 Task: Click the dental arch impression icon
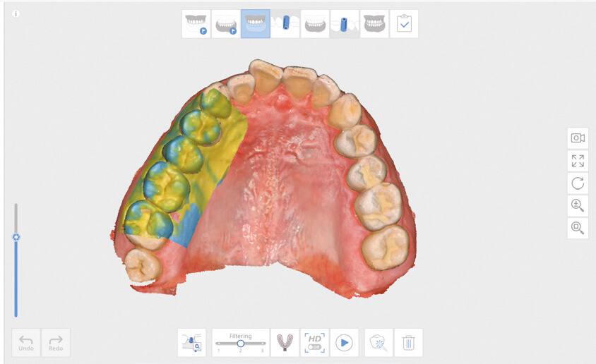pos(285,343)
